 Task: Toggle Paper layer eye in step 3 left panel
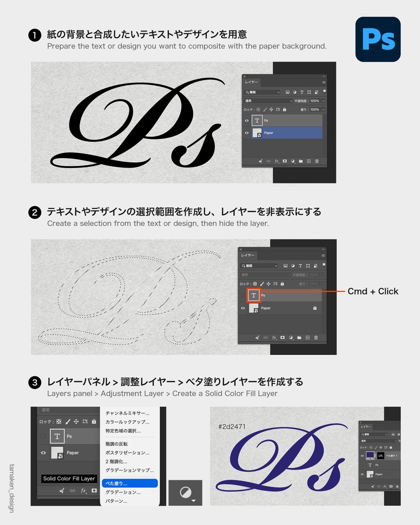[x=43, y=452]
